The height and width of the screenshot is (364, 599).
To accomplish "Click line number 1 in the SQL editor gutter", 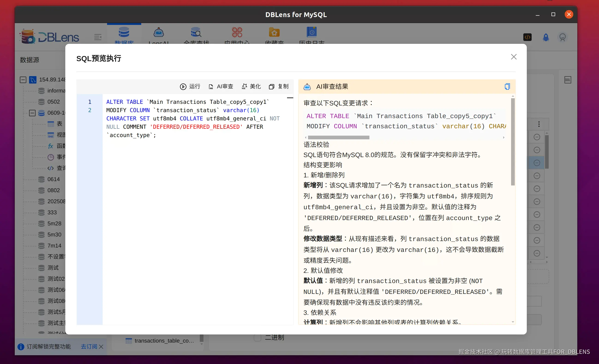I will pyautogui.click(x=90, y=102).
